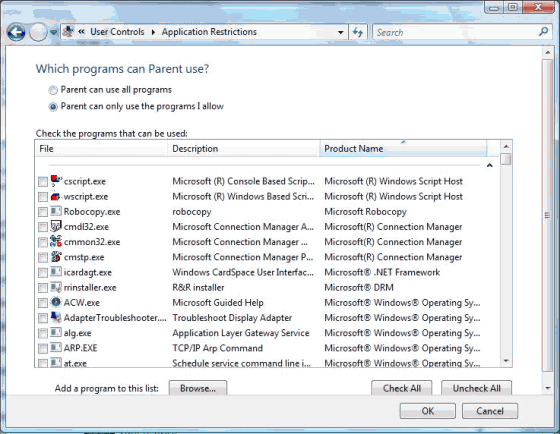Check the cmdl32.exe checkbox

click(43, 227)
